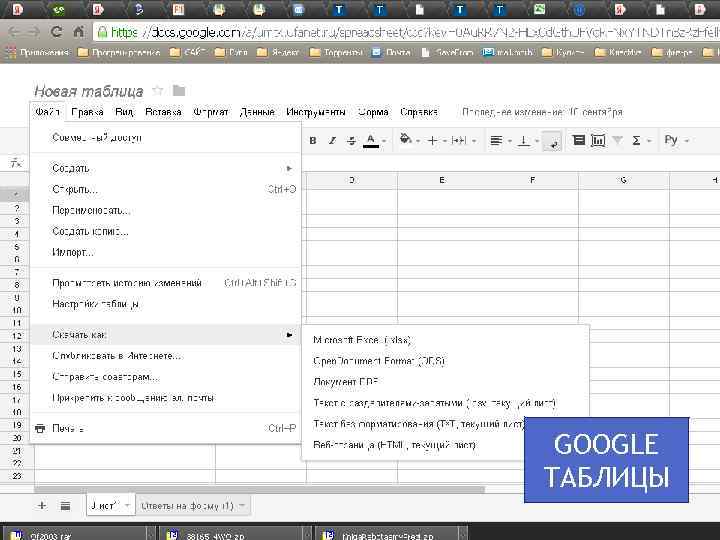Toggle italic formatting in toolbar
This screenshot has height=540, width=720.
pos(332,141)
